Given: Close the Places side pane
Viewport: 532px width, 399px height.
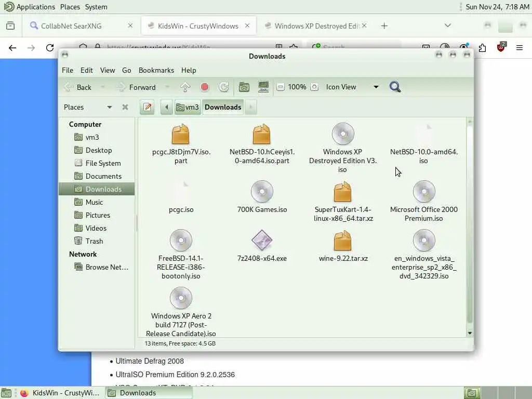Looking at the screenshot, I should 125,107.
